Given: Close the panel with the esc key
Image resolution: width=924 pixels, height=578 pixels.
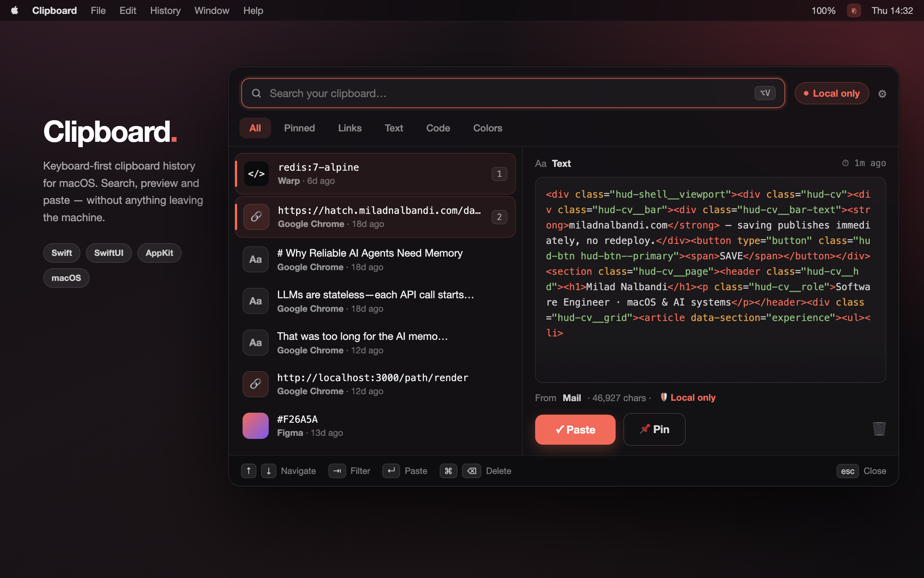Looking at the screenshot, I should pyautogui.click(x=848, y=471).
